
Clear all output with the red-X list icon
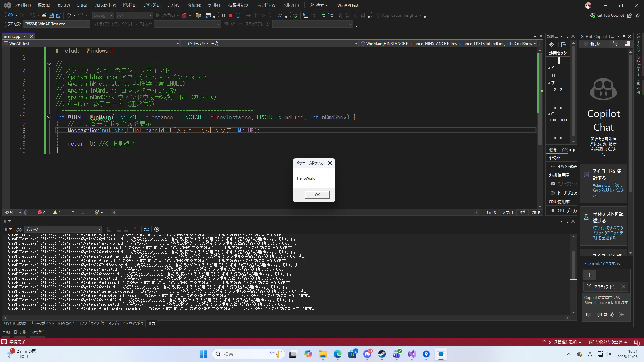137,229
